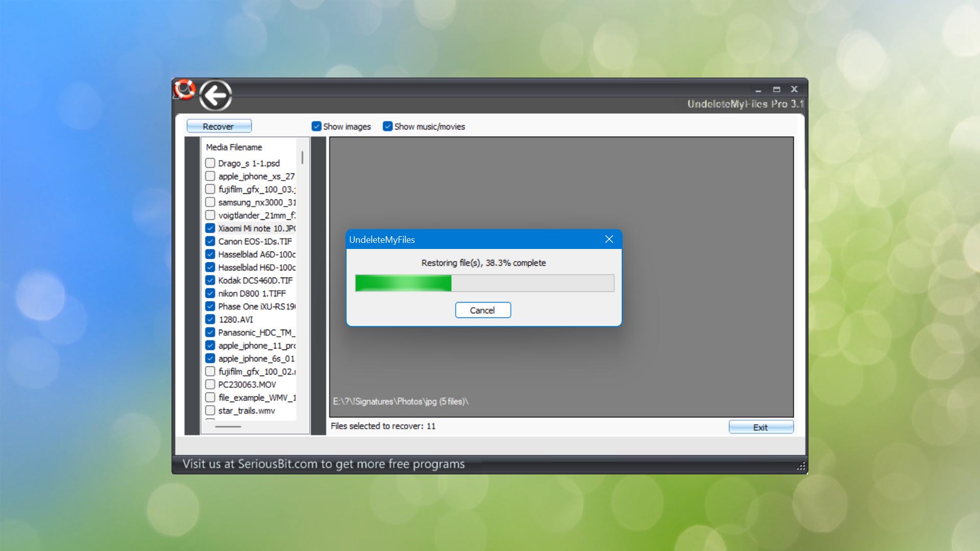Uncheck the Canon EOS-1Ds.TIF file

[x=210, y=241]
